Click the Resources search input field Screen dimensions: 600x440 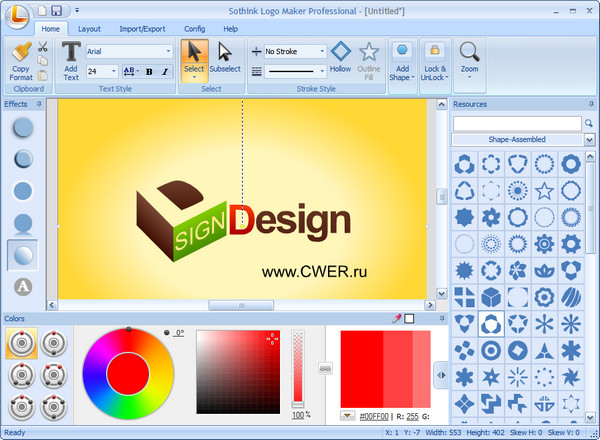tap(510, 122)
